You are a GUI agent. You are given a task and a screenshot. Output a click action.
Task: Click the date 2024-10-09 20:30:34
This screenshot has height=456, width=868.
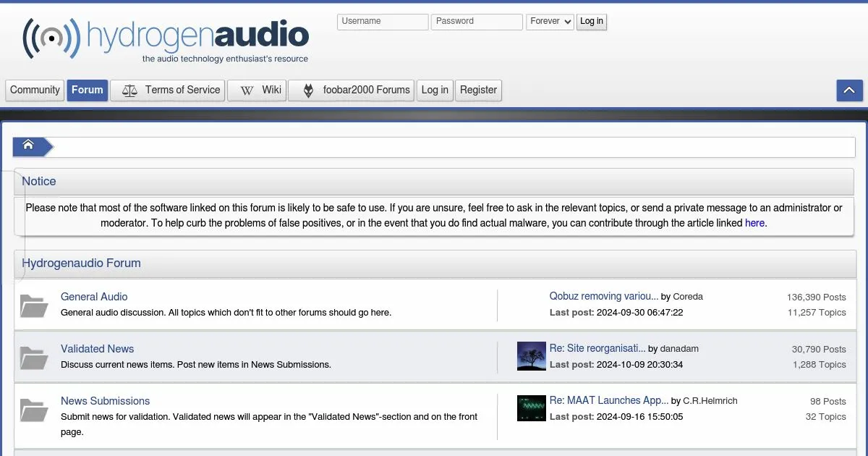(x=639, y=365)
